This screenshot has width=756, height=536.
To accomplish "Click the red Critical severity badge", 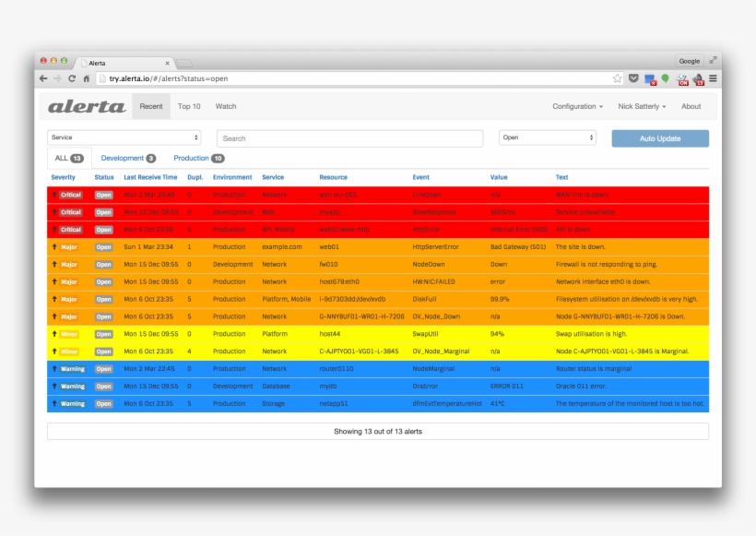I will pos(70,195).
